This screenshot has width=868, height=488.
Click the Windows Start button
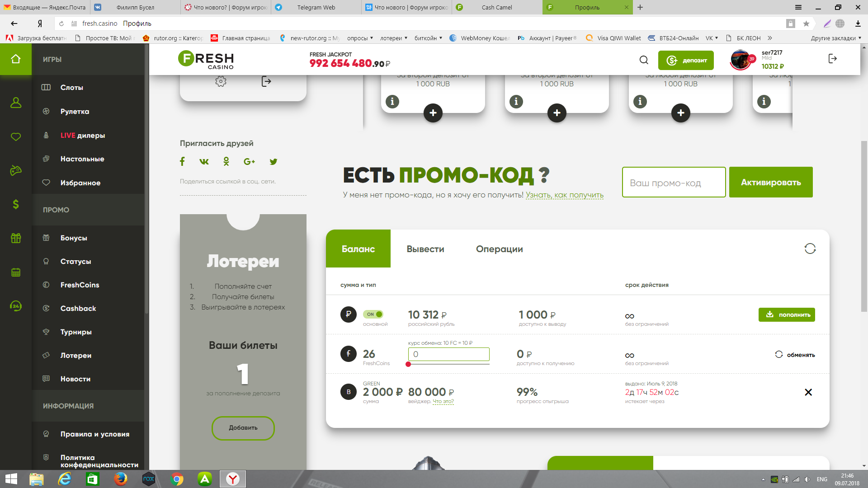click(x=11, y=479)
